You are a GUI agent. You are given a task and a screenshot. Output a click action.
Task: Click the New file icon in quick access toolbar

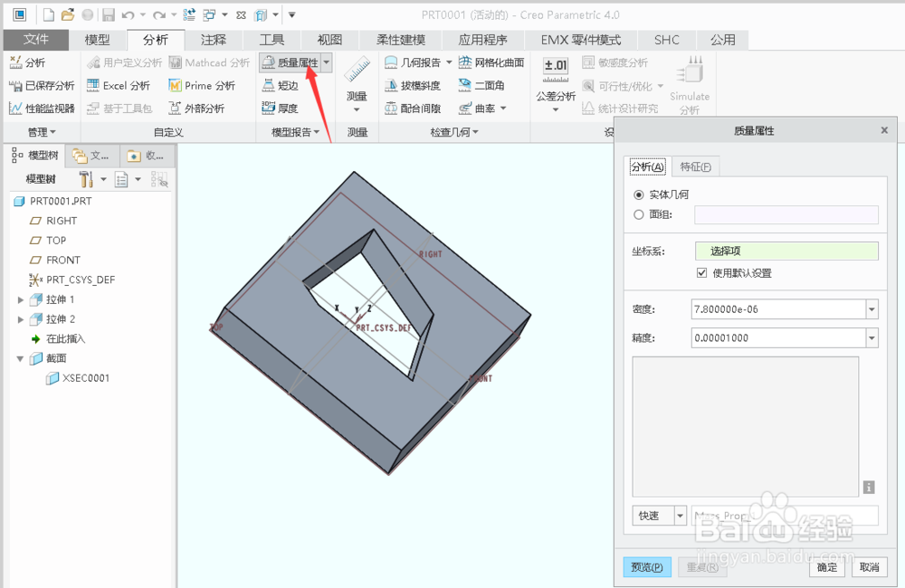click(x=49, y=15)
